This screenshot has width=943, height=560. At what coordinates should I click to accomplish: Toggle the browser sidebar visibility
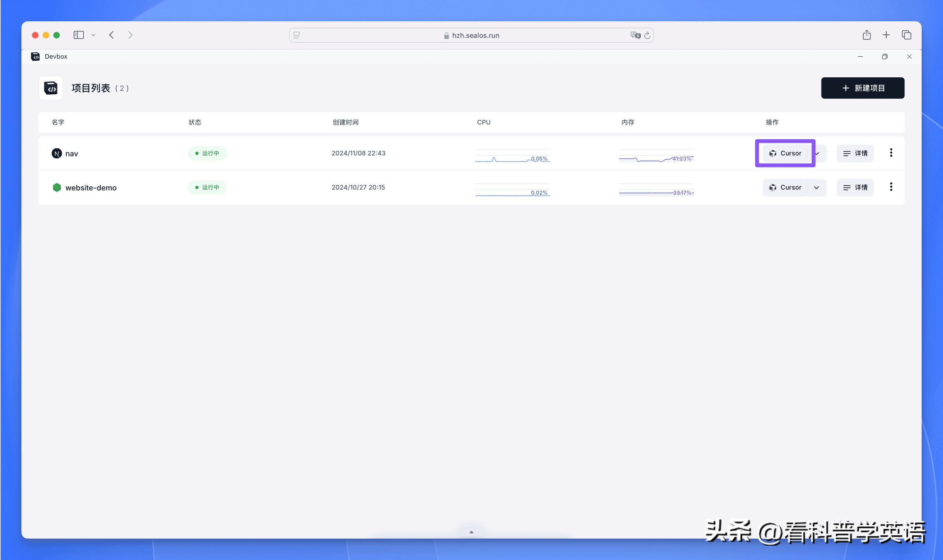click(x=78, y=35)
